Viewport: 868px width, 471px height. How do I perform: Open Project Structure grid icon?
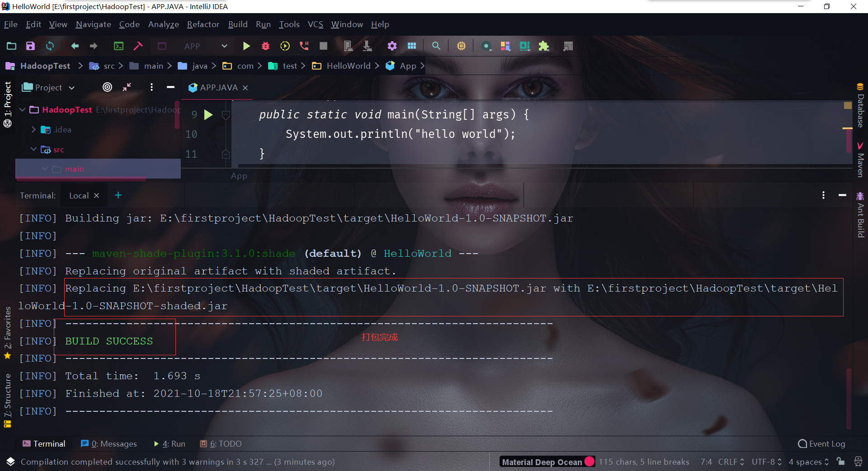412,46
